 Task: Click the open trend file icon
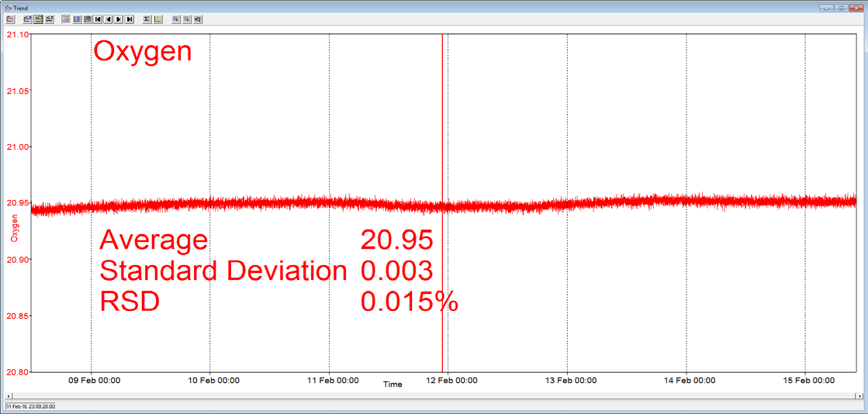tap(27, 19)
